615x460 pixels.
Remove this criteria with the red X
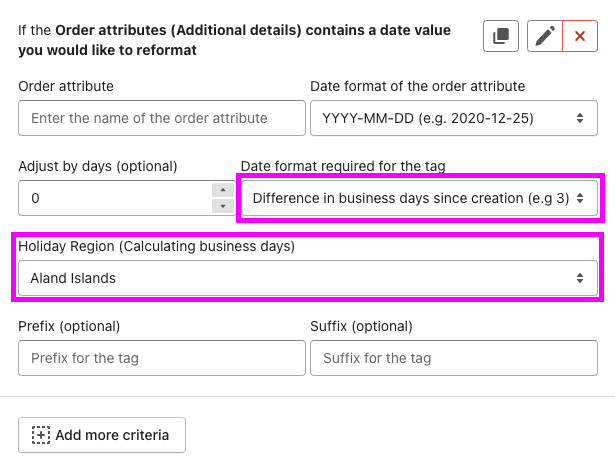pyautogui.click(x=580, y=36)
